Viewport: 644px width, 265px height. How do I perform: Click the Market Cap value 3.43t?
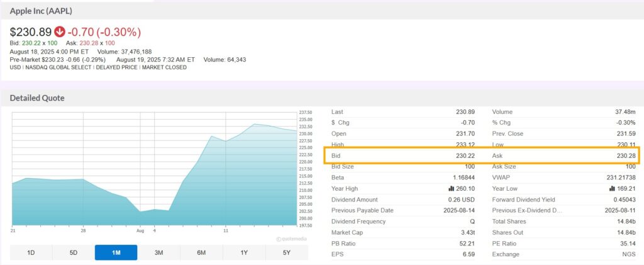point(467,232)
